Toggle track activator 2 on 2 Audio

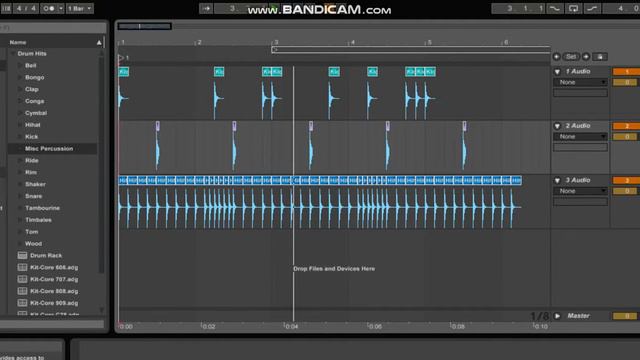click(626, 126)
